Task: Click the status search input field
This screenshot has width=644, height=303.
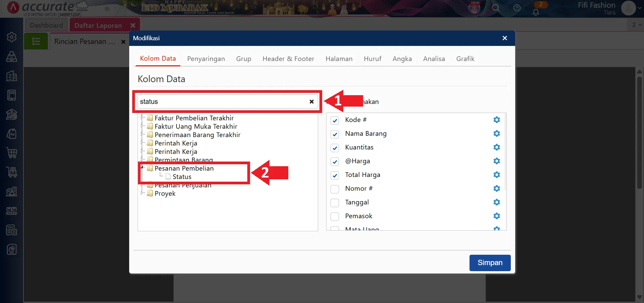Action: point(221,102)
